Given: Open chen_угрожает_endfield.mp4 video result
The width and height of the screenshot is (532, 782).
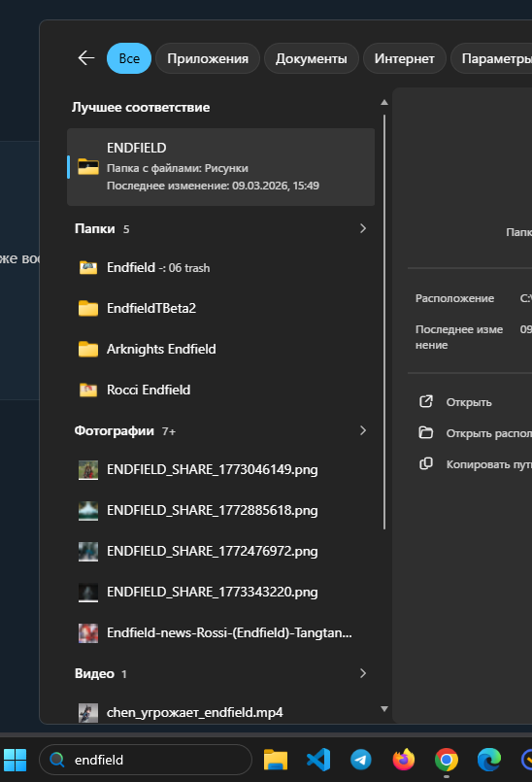Looking at the screenshot, I should (x=221, y=712).
